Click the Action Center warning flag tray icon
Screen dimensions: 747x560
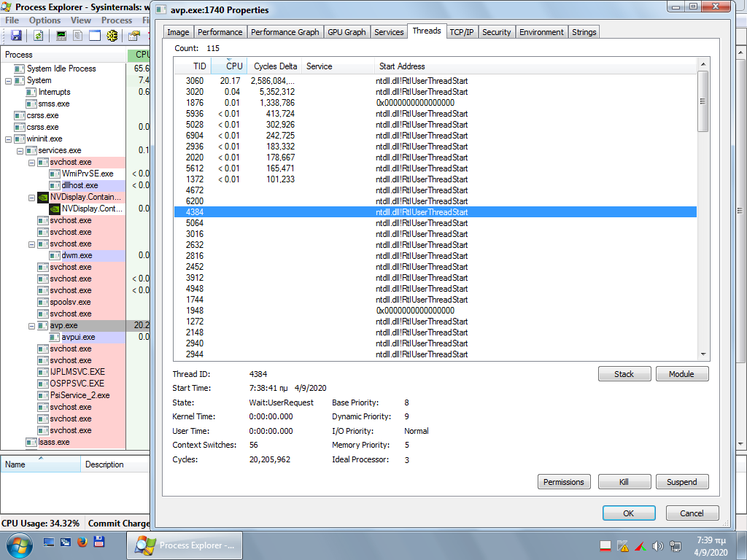pos(623,545)
